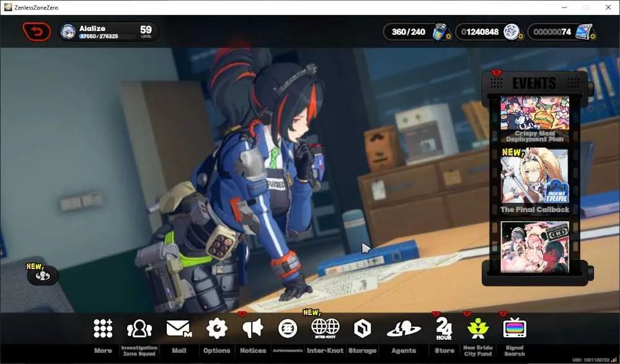Viewport: 620px width, 364px height.
Task: Open the Mail envelope icon
Action: 179,329
